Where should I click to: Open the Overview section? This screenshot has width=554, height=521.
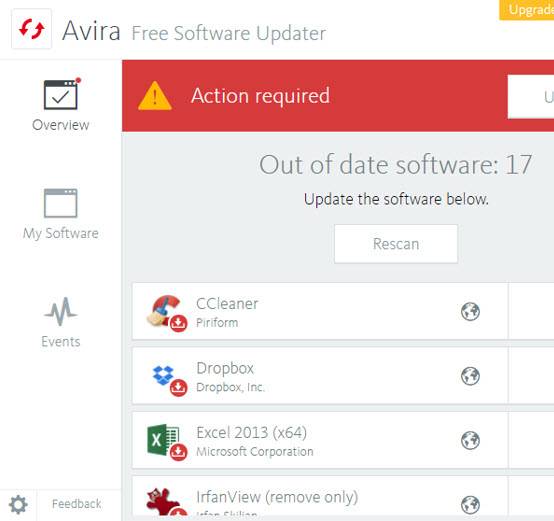(x=60, y=105)
